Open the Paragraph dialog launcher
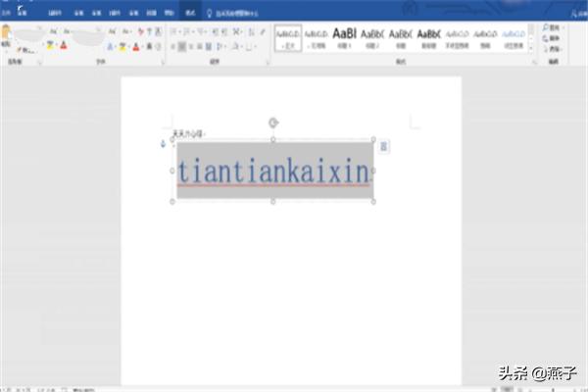Screen dimensions: 588x392 265,62
